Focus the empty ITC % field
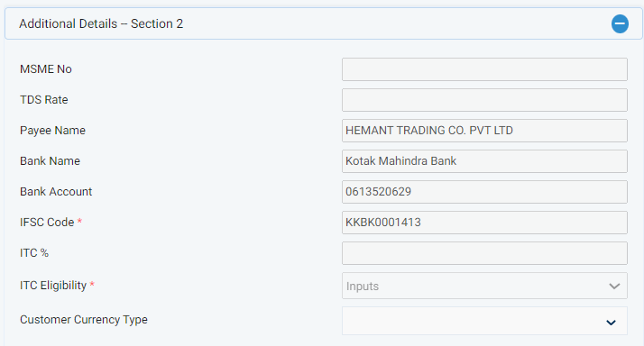 (x=484, y=253)
